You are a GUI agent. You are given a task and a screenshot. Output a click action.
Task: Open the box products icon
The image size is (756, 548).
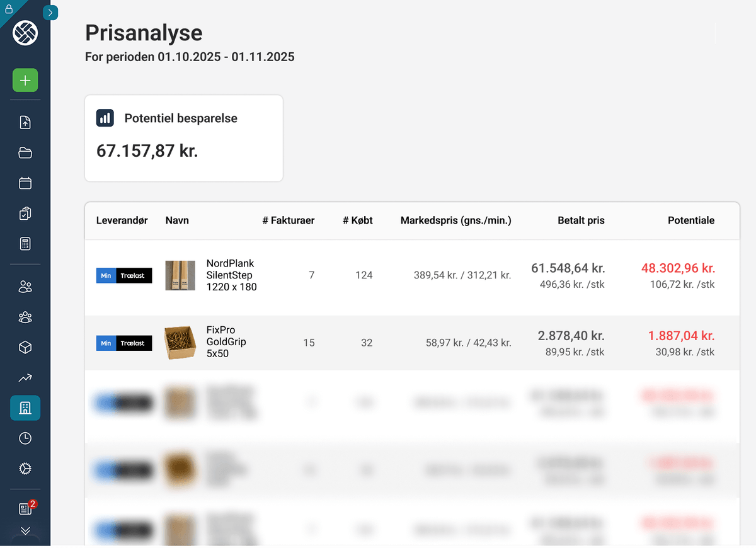(x=25, y=348)
